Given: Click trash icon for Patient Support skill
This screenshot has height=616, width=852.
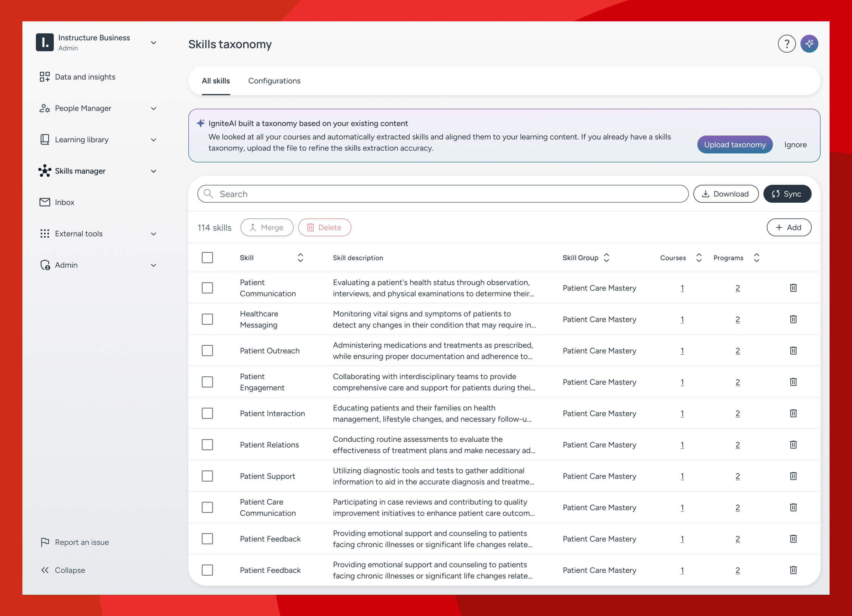Looking at the screenshot, I should 793,476.
